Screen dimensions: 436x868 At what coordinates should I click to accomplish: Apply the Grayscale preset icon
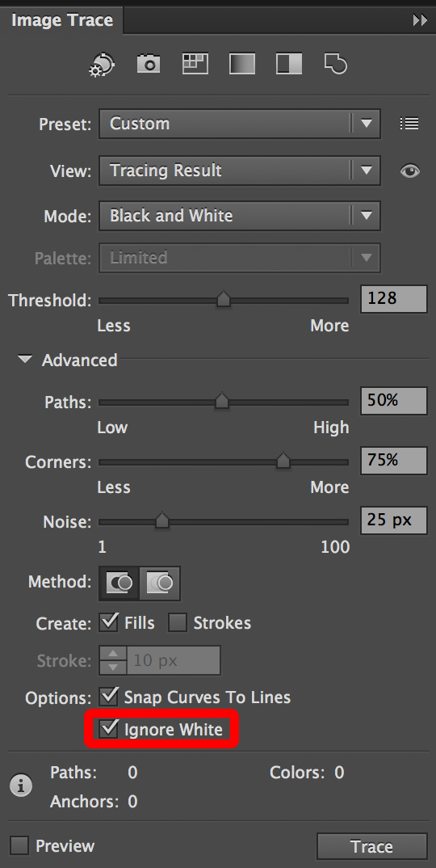coord(242,64)
